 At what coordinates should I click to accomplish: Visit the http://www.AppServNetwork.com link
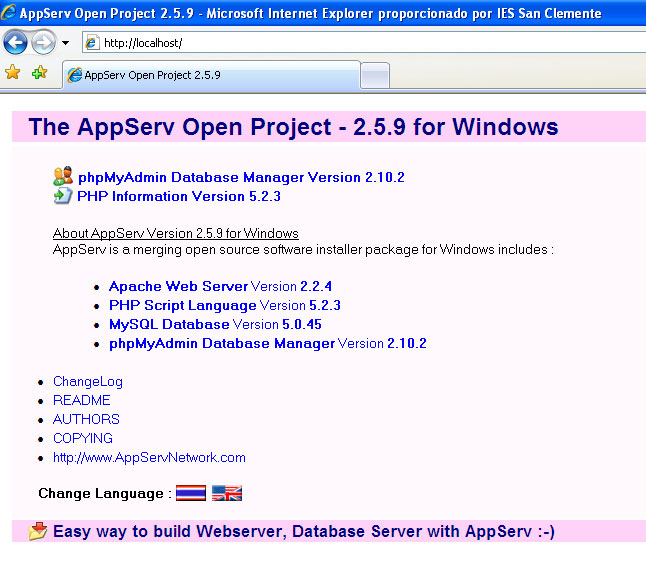(149, 457)
